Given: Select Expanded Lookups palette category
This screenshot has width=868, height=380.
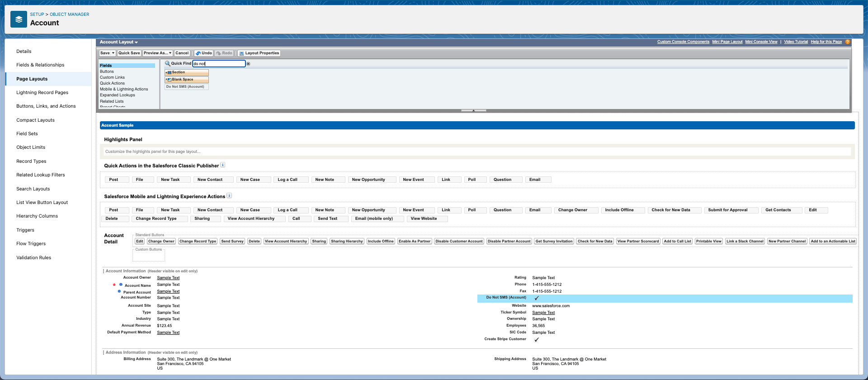Looking at the screenshot, I should click(x=118, y=95).
